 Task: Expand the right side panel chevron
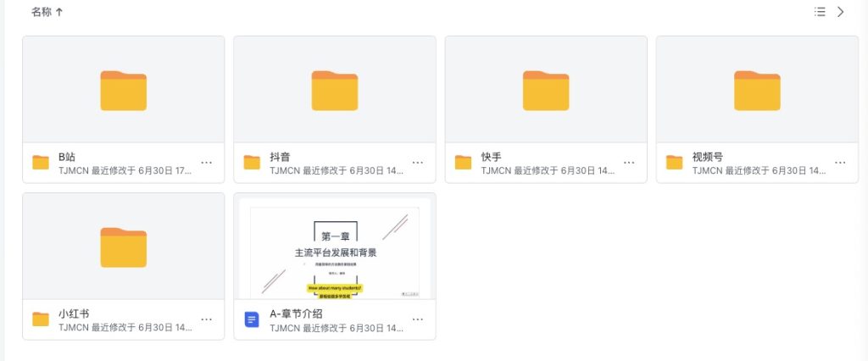(841, 12)
